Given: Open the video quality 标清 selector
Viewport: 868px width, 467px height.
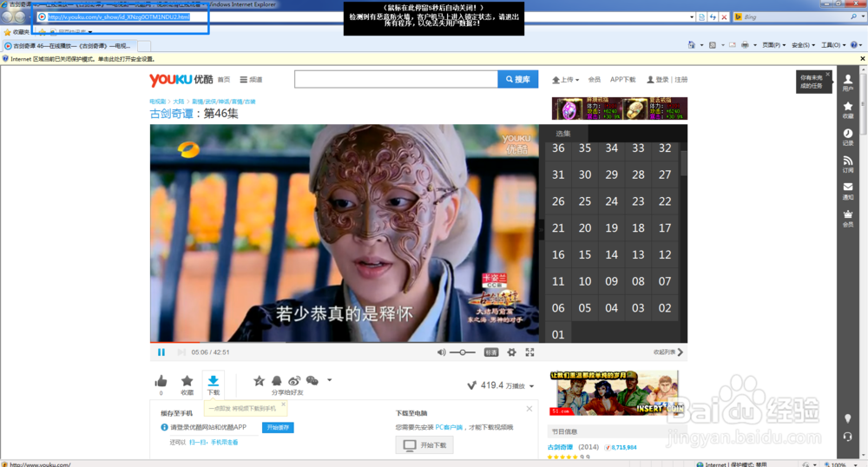Looking at the screenshot, I should tap(491, 352).
